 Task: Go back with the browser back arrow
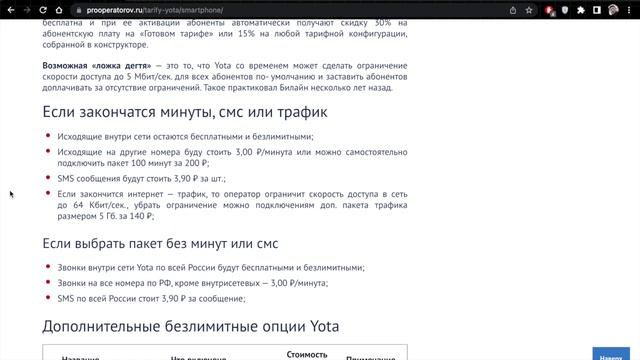click(x=11, y=10)
